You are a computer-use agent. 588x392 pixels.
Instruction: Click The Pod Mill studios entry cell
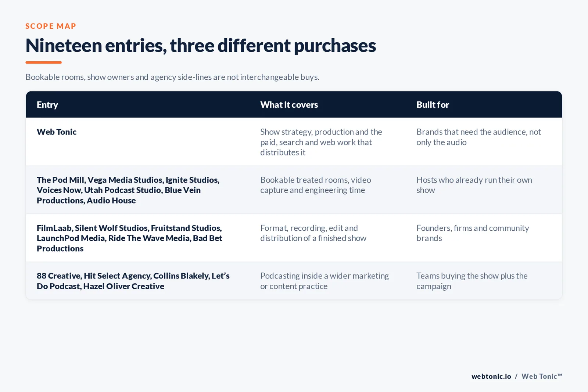coord(128,190)
